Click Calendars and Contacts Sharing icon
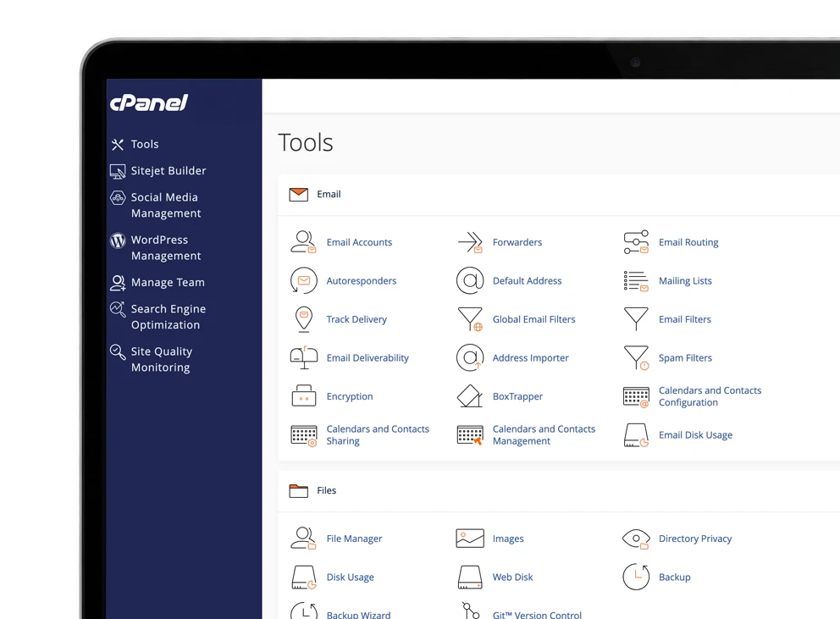The width and height of the screenshot is (840, 619). tap(304, 436)
